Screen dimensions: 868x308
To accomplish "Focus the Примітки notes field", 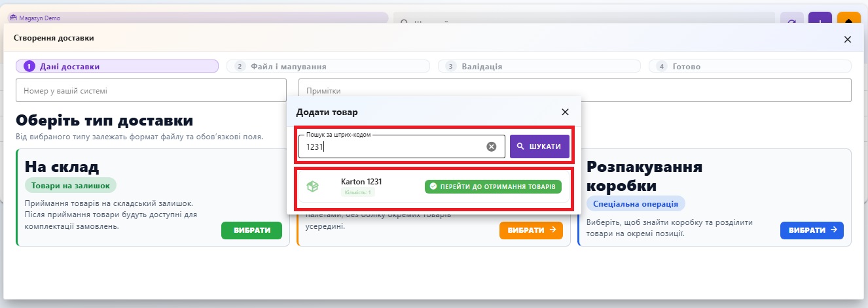I will [x=575, y=90].
